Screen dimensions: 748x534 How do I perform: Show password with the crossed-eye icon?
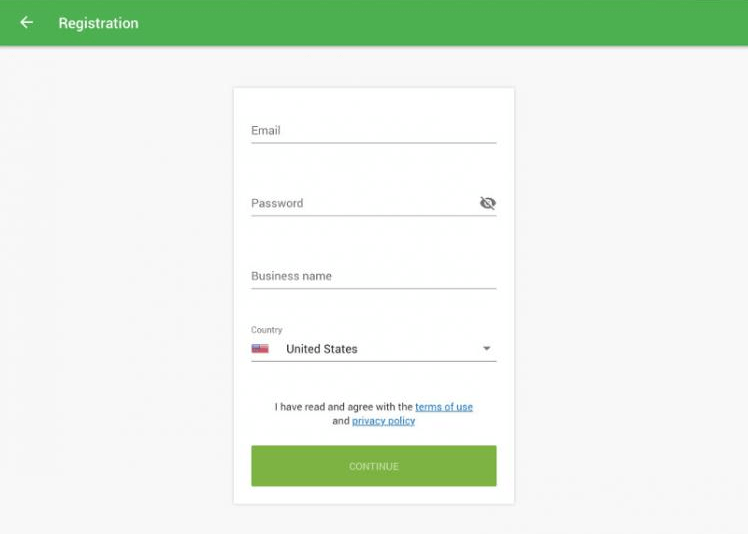[487, 203]
